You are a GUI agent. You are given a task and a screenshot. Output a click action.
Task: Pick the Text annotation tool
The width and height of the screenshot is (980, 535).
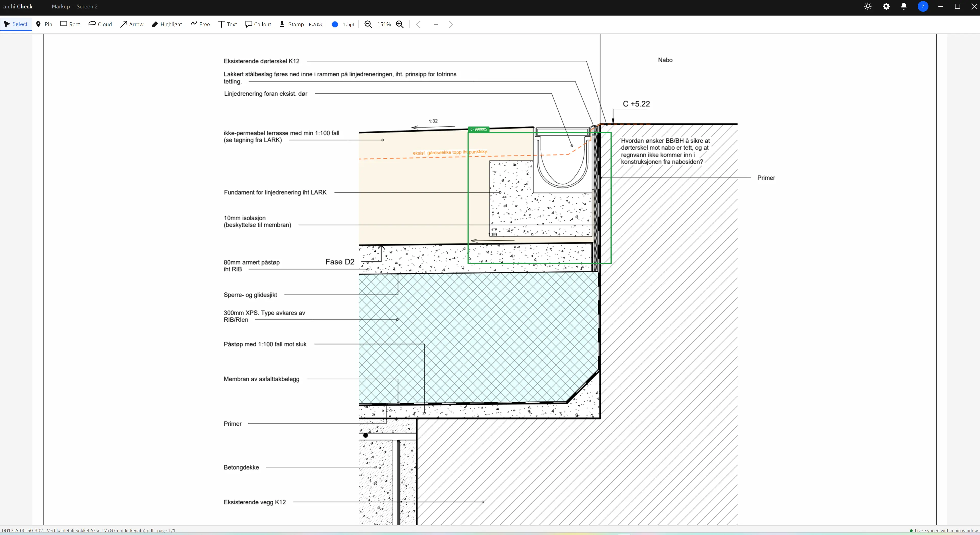228,24
